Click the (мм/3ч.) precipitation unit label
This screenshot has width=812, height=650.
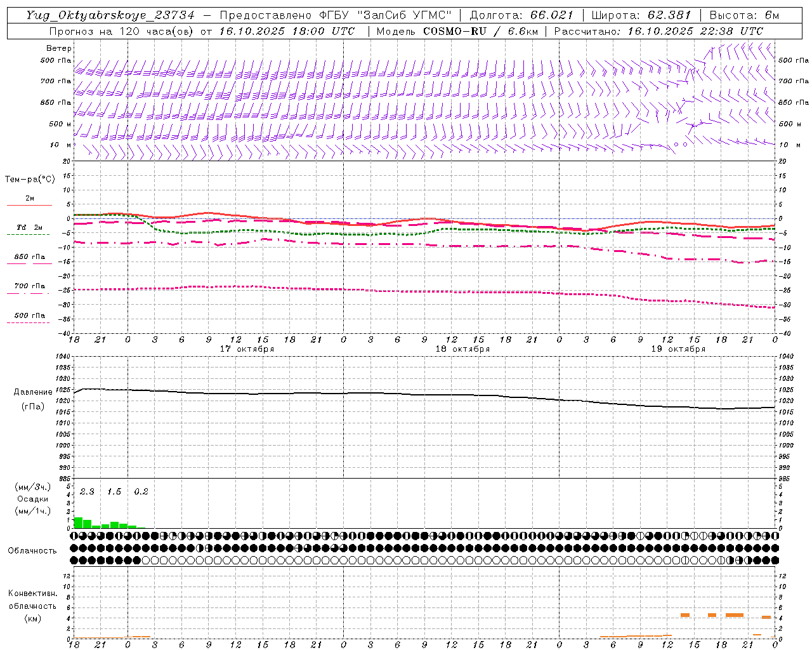click(x=33, y=487)
